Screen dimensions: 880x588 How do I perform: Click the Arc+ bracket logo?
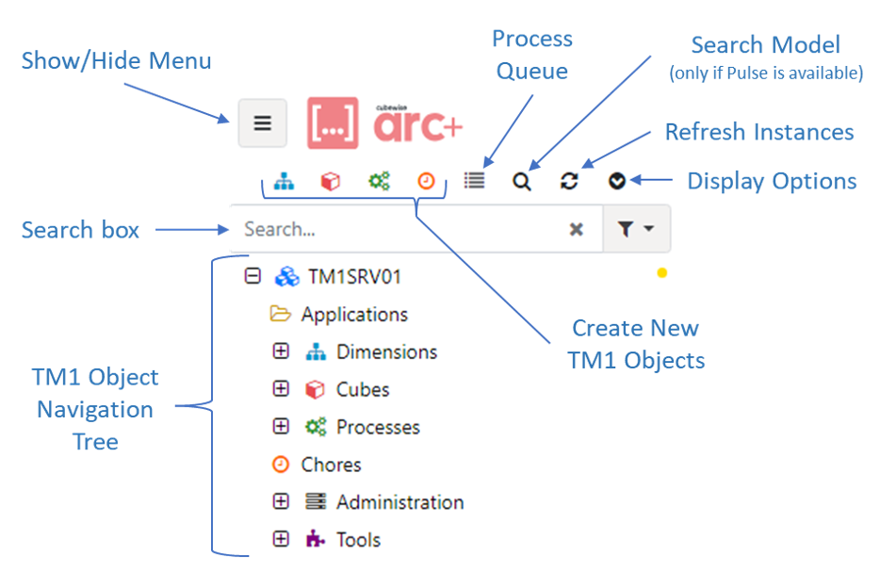pos(333,122)
